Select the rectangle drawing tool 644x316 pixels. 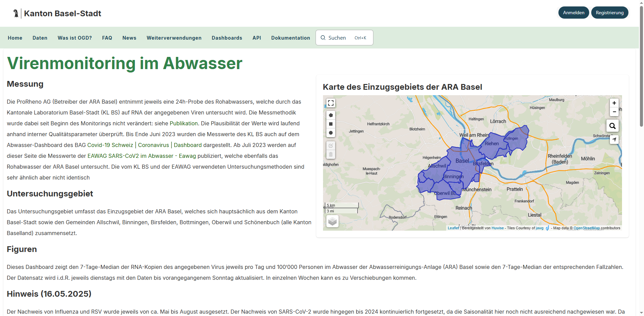(x=331, y=124)
